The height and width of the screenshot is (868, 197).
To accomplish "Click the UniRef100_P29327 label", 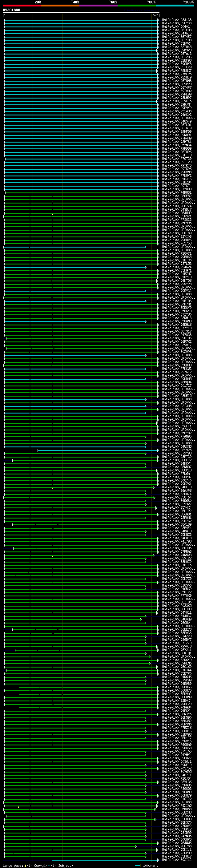I will tap(177, 504).
